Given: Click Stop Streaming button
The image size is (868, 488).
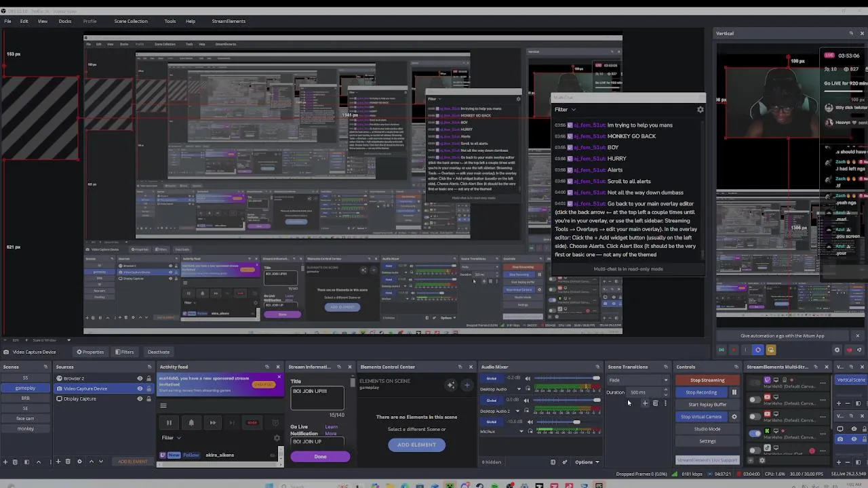Looking at the screenshot, I should 707,380.
